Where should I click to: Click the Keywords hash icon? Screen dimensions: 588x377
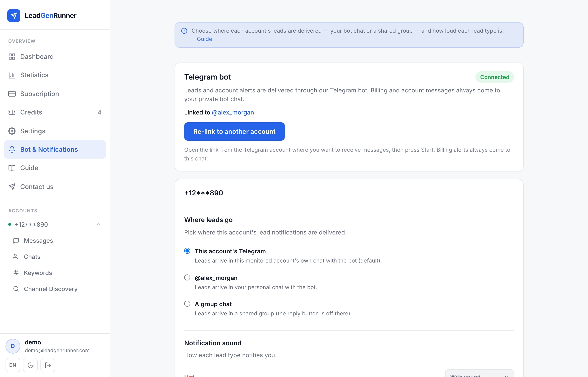(x=16, y=273)
